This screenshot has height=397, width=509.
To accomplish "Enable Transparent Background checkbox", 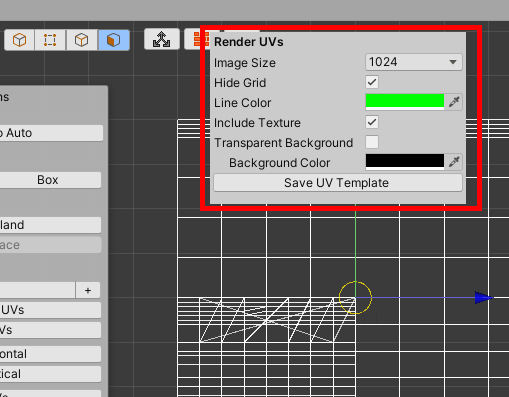I will tap(372, 142).
